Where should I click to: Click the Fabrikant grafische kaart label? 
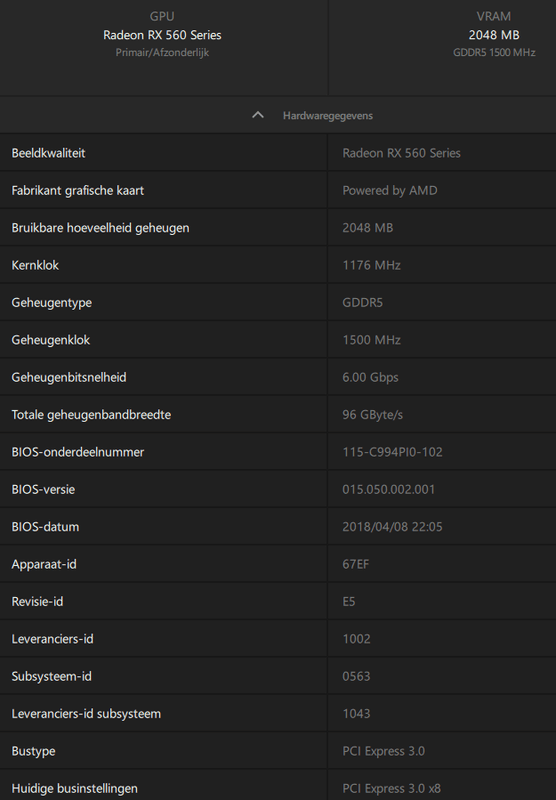click(x=78, y=190)
